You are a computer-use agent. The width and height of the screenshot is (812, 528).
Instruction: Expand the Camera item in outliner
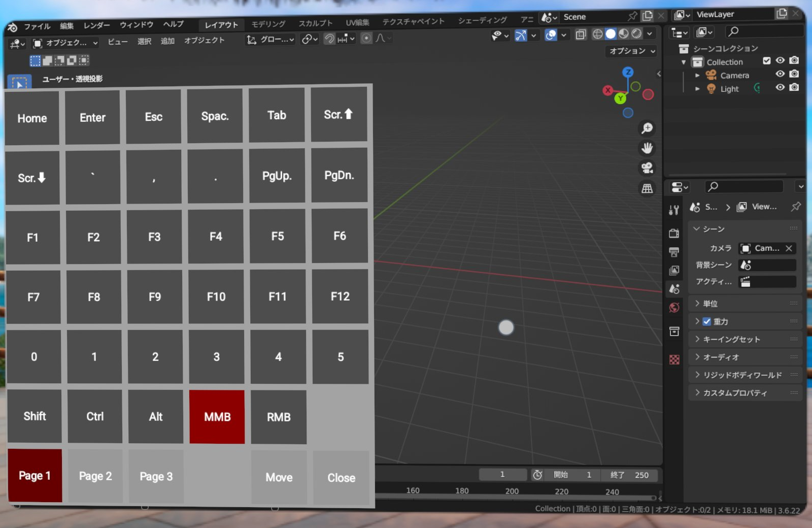(x=697, y=75)
